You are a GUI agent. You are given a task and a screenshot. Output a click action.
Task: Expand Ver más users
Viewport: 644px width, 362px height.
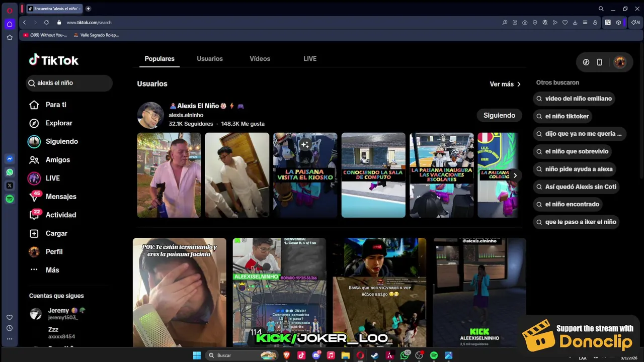tap(505, 84)
